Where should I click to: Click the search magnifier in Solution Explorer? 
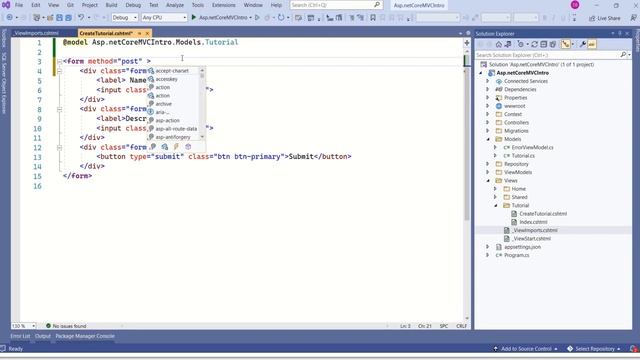click(623, 55)
